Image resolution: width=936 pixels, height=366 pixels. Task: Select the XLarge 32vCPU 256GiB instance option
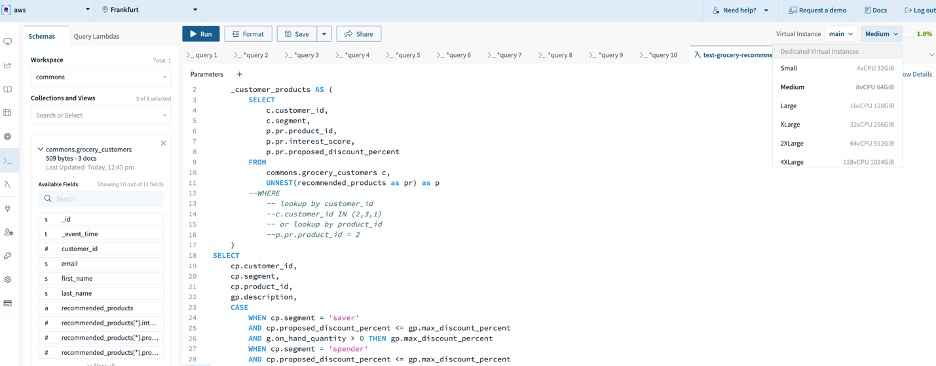click(x=837, y=125)
